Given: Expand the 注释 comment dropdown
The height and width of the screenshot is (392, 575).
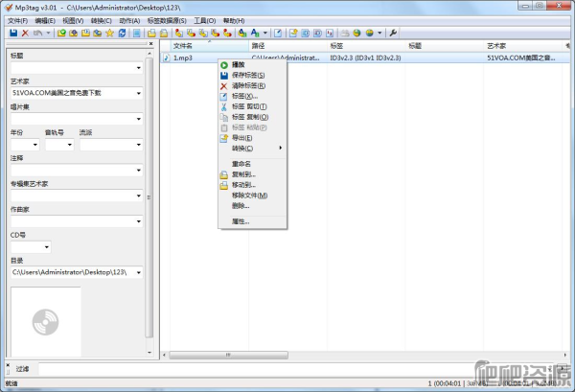Looking at the screenshot, I should [x=139, y=171].
